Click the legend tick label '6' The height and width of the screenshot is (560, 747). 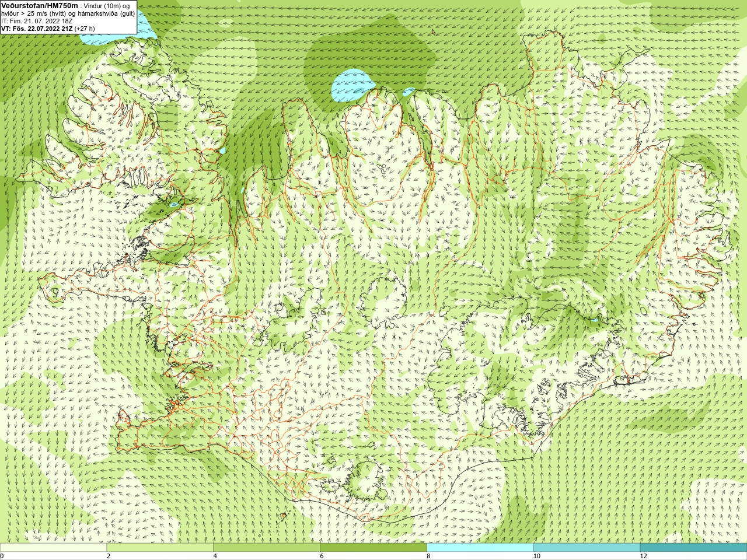point(322,556)
